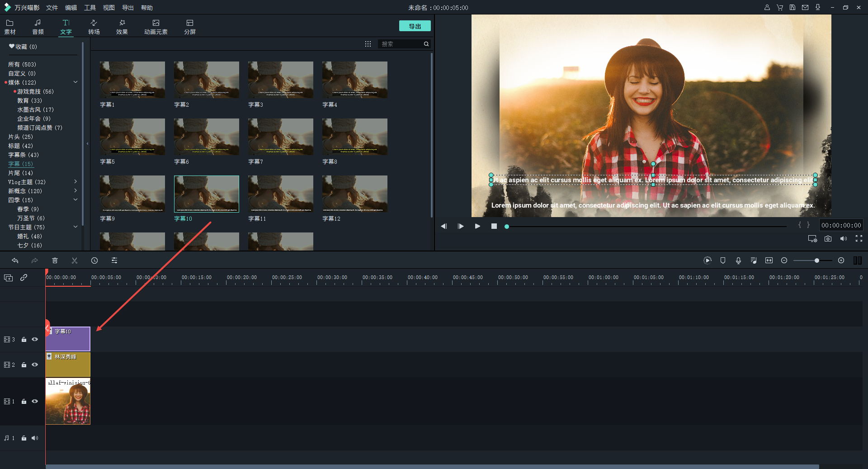Viewport: 868px width, 469px height.
Task: Open the 转场 transitions tab
Action: (x=94, y=27)
